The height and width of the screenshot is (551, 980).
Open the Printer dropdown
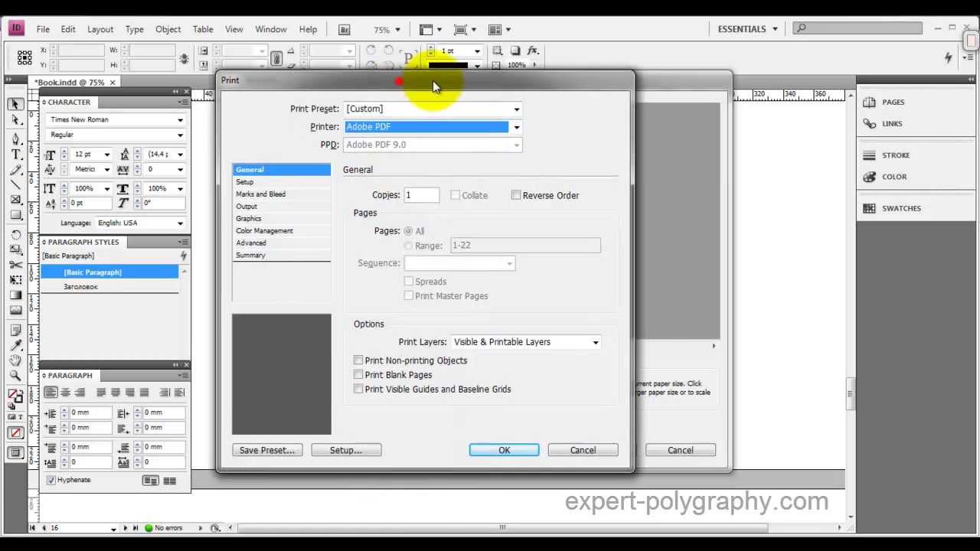(433, 127)
